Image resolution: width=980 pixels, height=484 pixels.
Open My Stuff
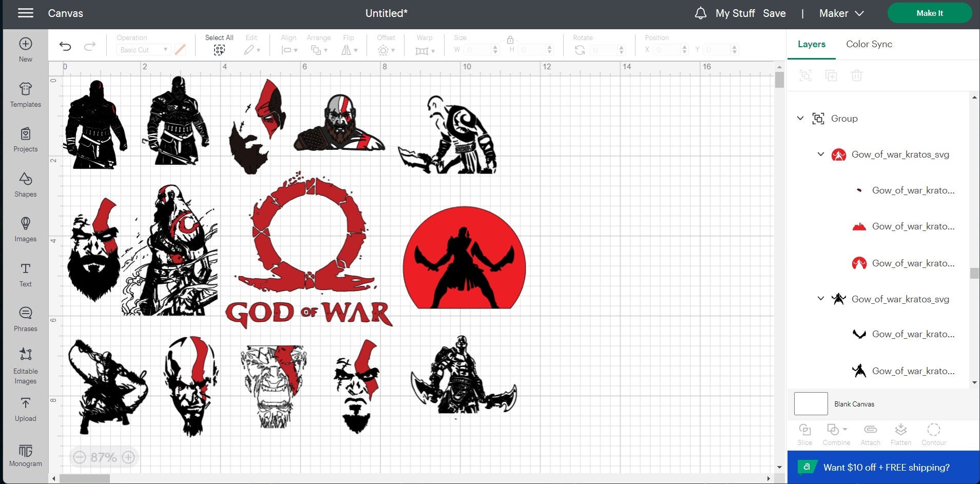pyautogui.click(x=735, y=13)
